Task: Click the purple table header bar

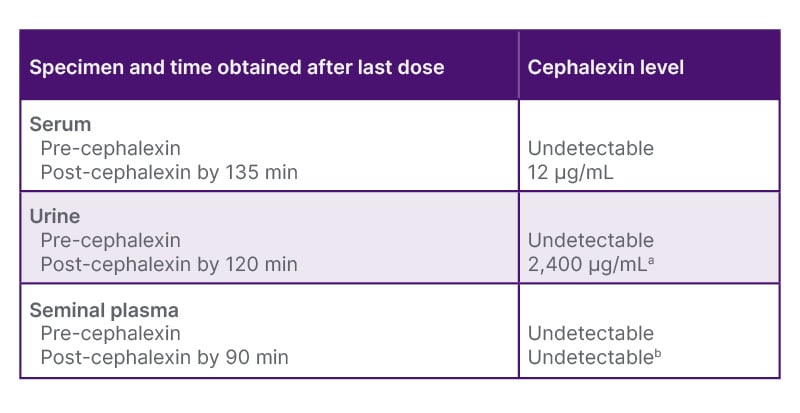Action: tap(399, 64)
